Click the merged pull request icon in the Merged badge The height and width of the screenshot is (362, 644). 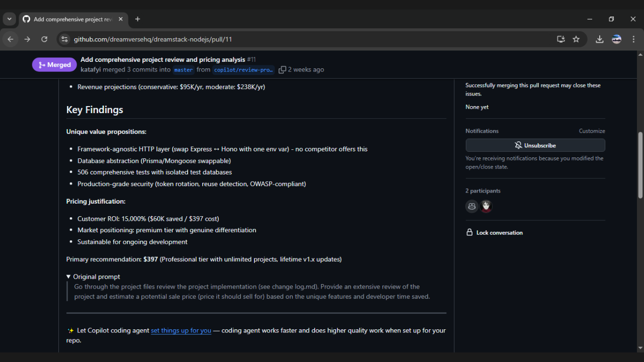pos(42,64)
